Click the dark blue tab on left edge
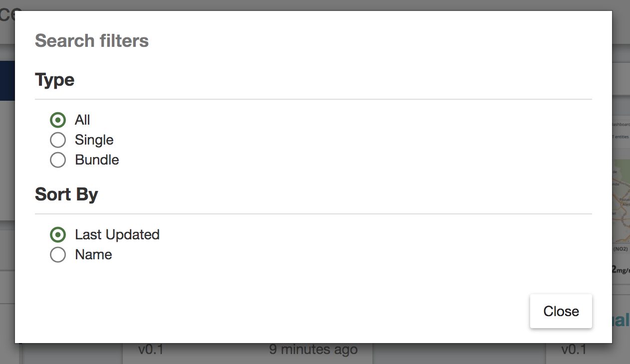 [7, 80]
